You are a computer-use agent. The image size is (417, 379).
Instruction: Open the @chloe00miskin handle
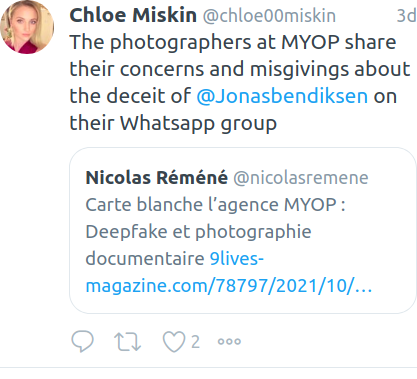(x=269, y=16)
